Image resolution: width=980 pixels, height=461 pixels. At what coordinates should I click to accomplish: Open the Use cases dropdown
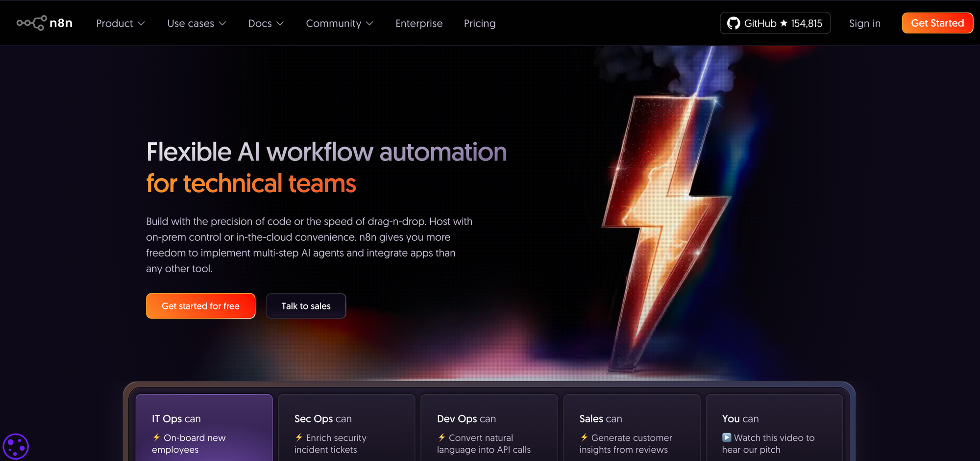point(196,23)
